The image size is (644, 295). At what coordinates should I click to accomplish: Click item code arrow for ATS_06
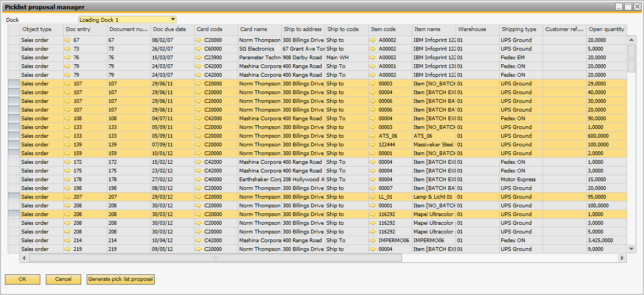pyautogui.click(x=373, y=136)
